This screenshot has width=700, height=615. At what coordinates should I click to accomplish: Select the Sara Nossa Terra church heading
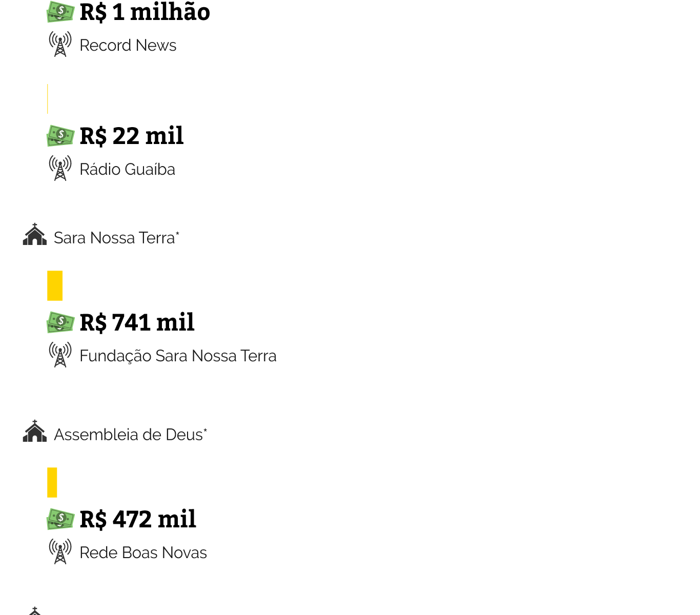115,238
